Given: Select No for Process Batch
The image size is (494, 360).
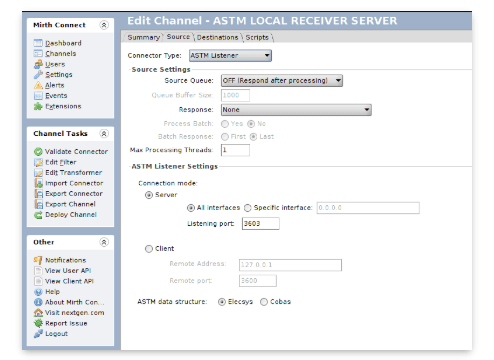Looking at the screenshot, I should tap(251, 124).
